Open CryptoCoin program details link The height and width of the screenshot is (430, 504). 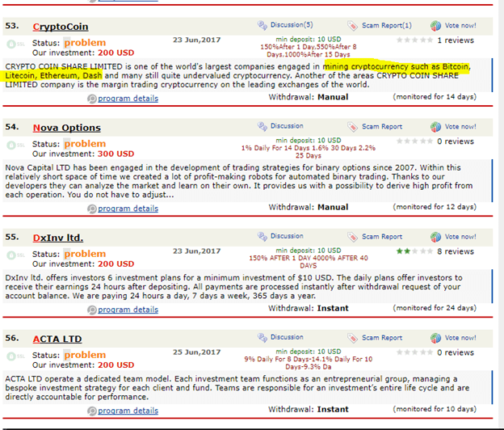point(128,99)
